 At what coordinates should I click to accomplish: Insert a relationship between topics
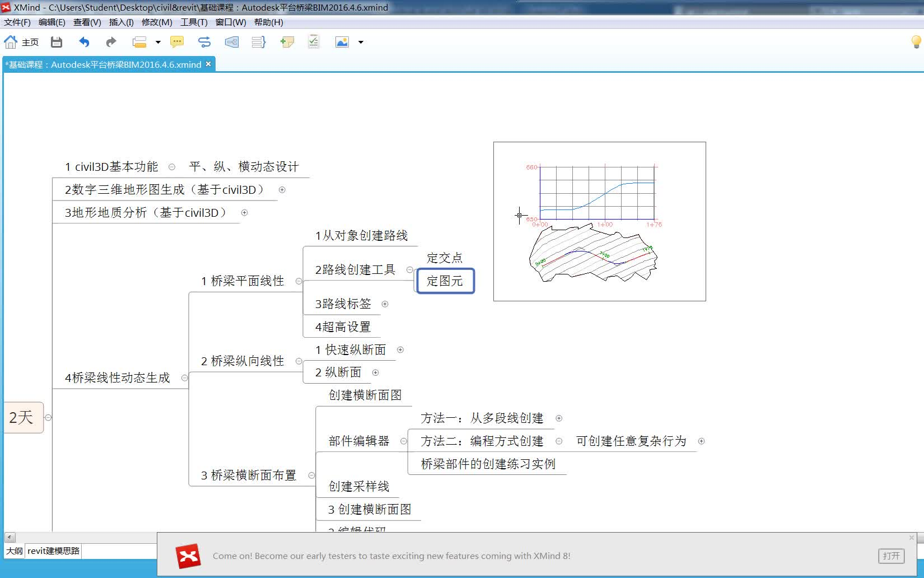(204, 42)
